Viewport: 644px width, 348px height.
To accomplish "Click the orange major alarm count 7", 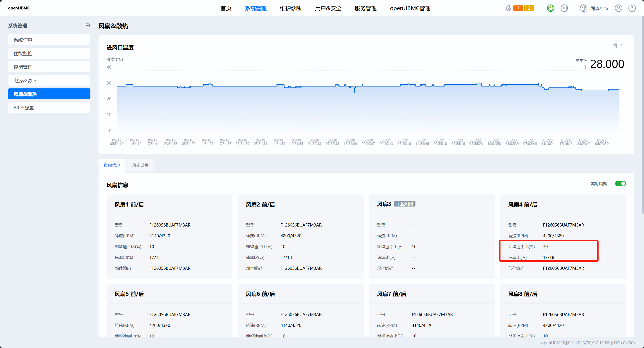I will [518, 8].
